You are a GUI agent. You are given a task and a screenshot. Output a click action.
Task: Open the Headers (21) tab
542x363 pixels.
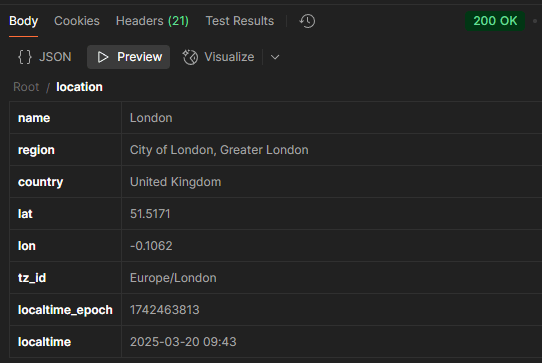[152, 21]
